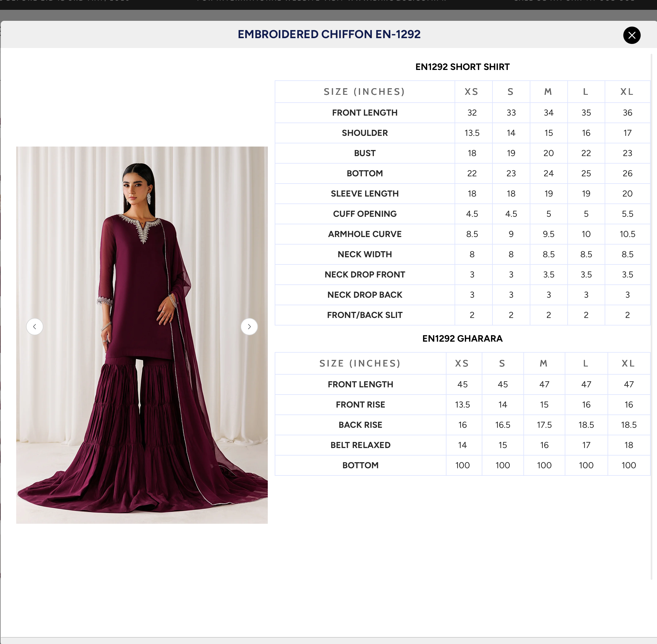Click the 'BUST' row label
Viewport: 657px width, 644px height.
[x=365, y=153]
